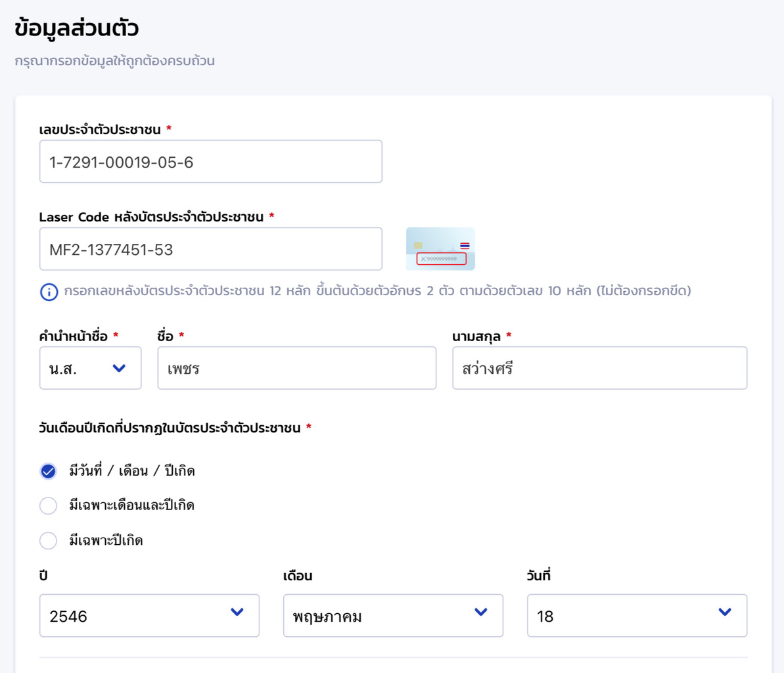Click the ข้อมูลส่วนตัว page heading
Image resolution: width=784 pixels, height=673 pixels.
click(x=77, y=28)
